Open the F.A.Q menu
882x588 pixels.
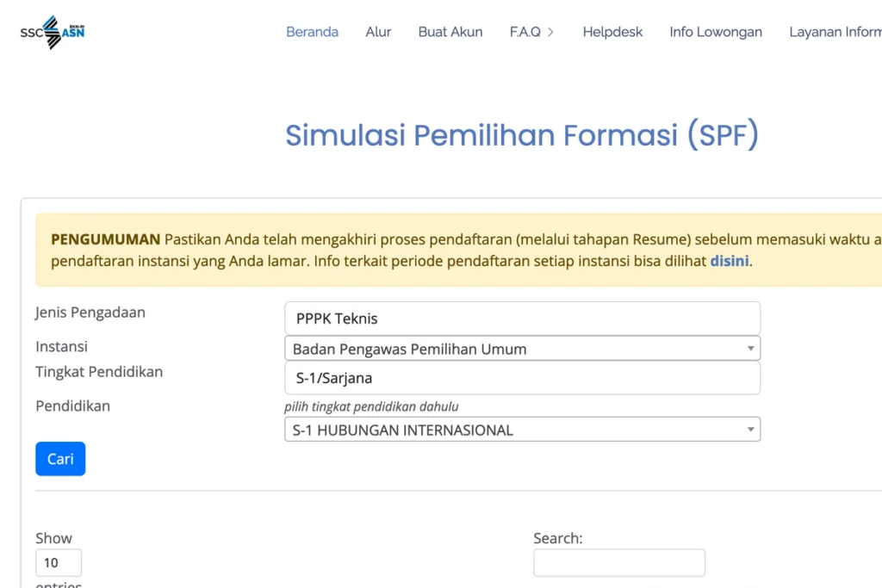525,32
